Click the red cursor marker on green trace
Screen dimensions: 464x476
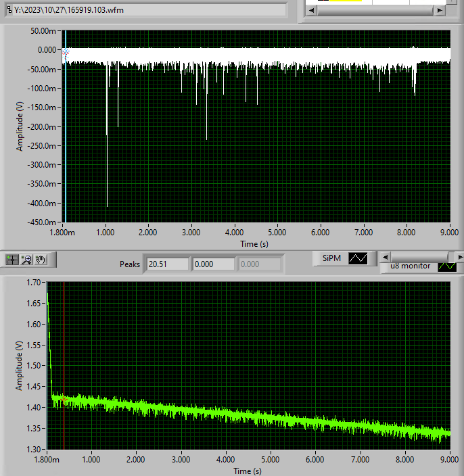(x=64, y=399)
